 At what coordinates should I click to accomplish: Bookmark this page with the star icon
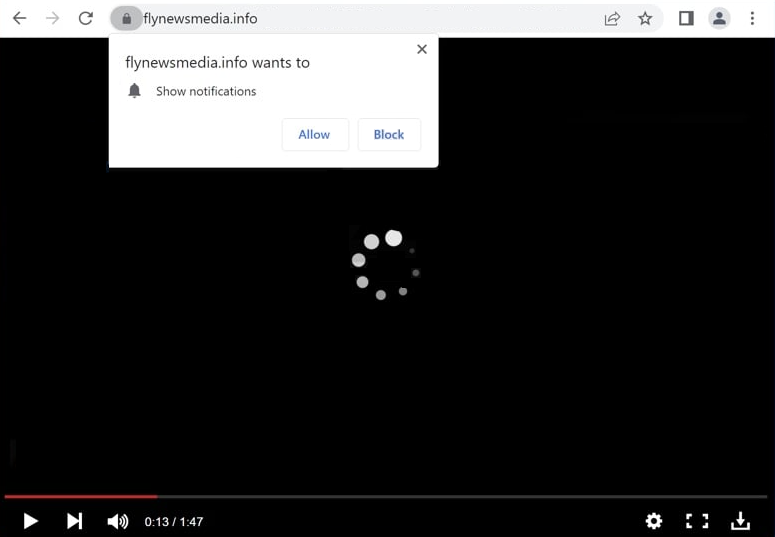[645, 19]
